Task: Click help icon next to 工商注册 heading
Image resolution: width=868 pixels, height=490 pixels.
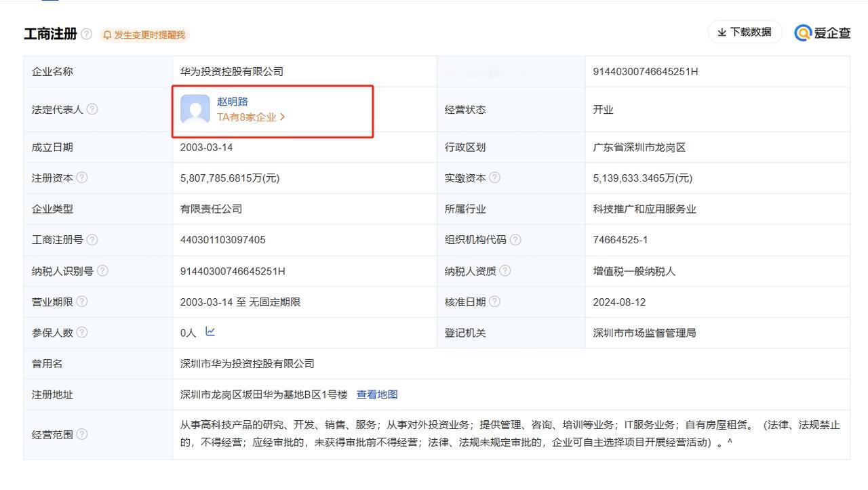Action: (86, 34)
